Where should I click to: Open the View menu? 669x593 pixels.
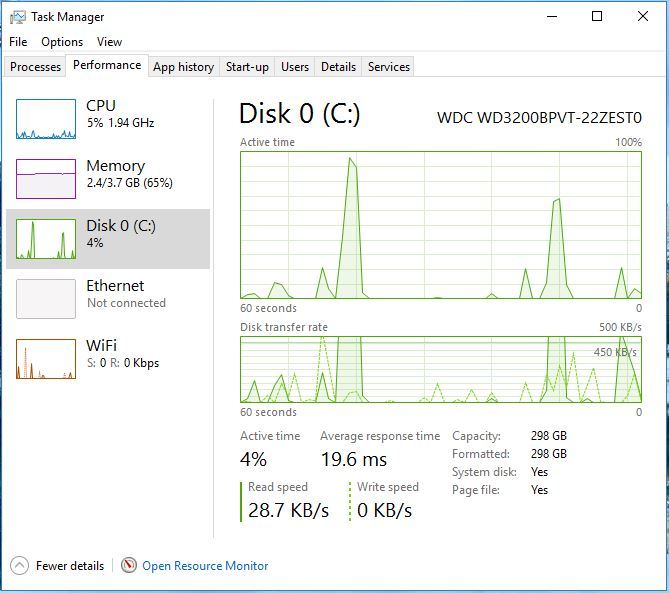pos(109,42)
